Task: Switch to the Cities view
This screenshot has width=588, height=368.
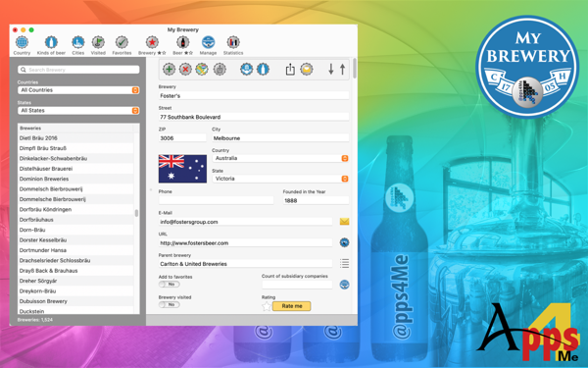Action: (x=78, y=45)
